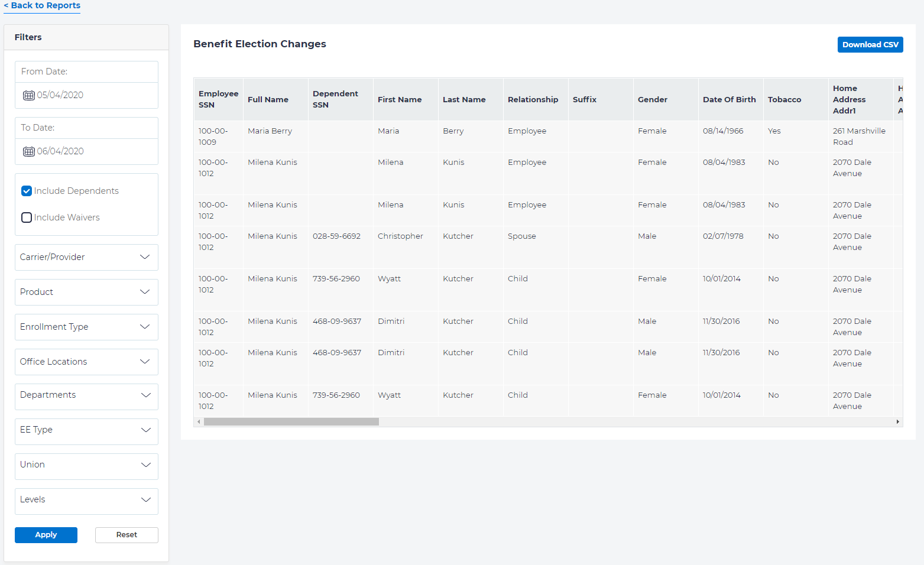This screenshot has width=924, height=565.
Task: Enable the Include Waivers checkbox
Action: click(27, 217)
